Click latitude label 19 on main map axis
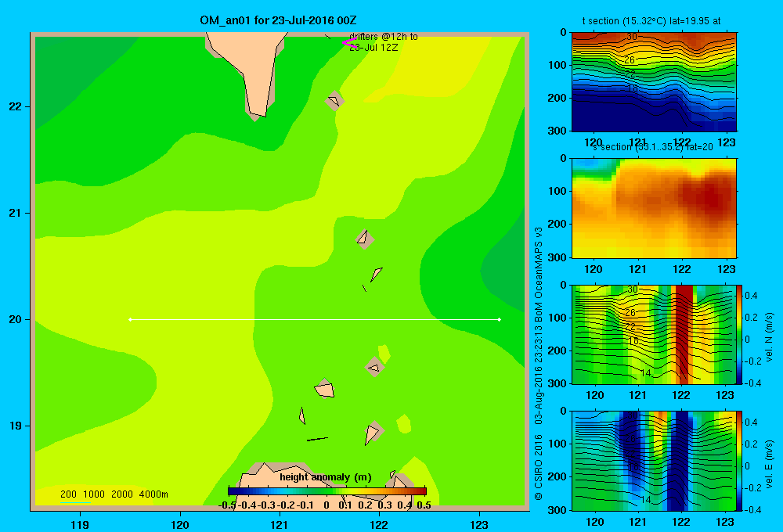This screenshot has height=532, width=783. [x=16, y=426]
